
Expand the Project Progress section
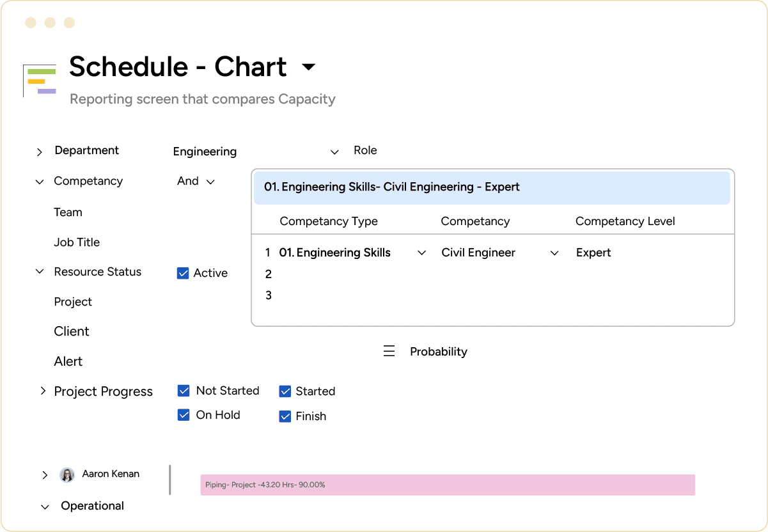click(x=43, y=391)
